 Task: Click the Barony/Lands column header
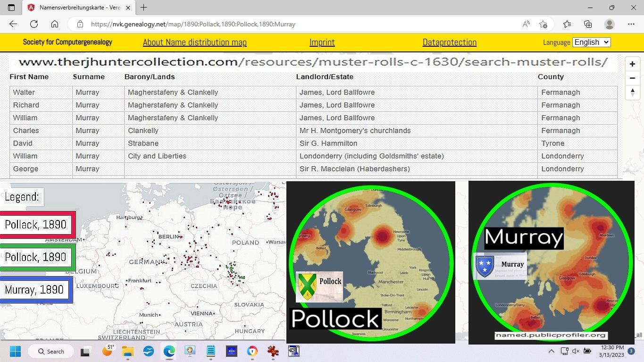pyautogui.click(x=150, y=76)
